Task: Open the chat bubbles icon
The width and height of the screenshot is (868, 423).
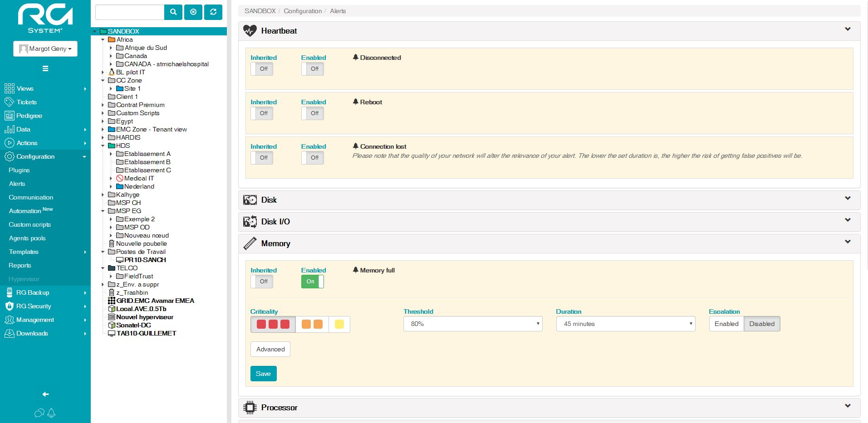Action: click(x=39, y=413)
